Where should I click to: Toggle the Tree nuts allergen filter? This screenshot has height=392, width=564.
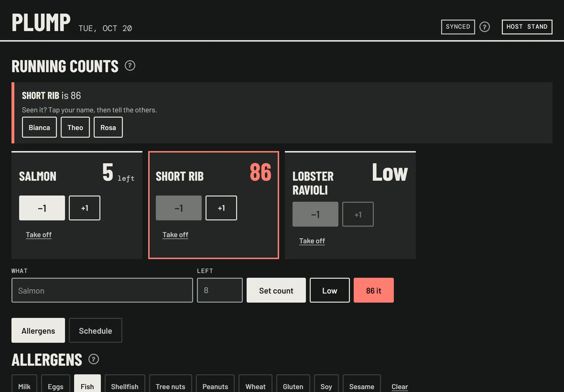coord(171,383)
